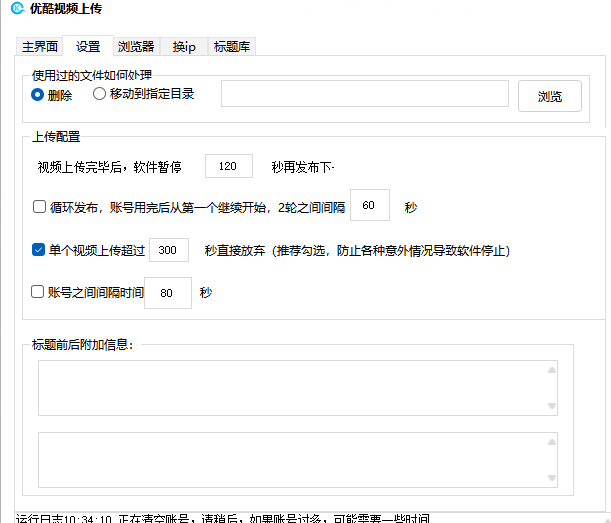Choose the 移动到指定目录 radio option
This screenshot has width=611, height=523.
tap(143, 94)
